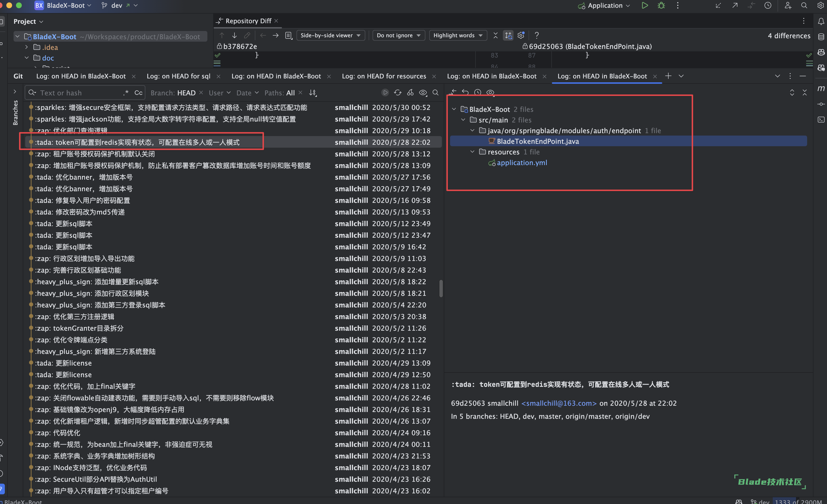Cherry-pick the selected commit
This screenshot has height=504, width=827.
(410, 92)
